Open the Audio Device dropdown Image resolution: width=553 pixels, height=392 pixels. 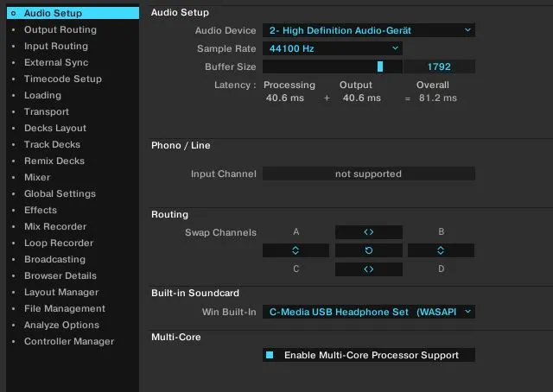pos(369,30)
